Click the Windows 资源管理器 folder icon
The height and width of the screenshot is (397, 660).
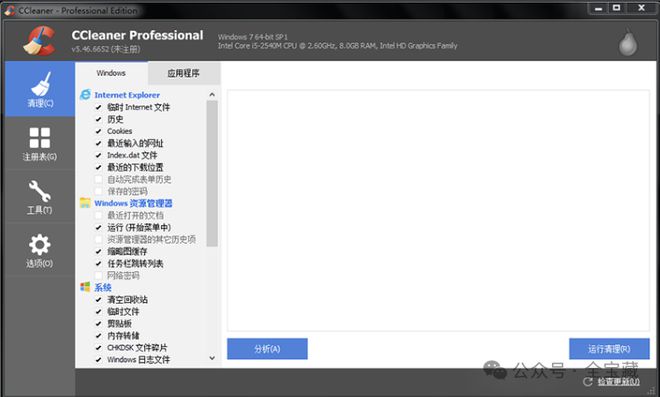pyautogui.click(x=85, y=203)
